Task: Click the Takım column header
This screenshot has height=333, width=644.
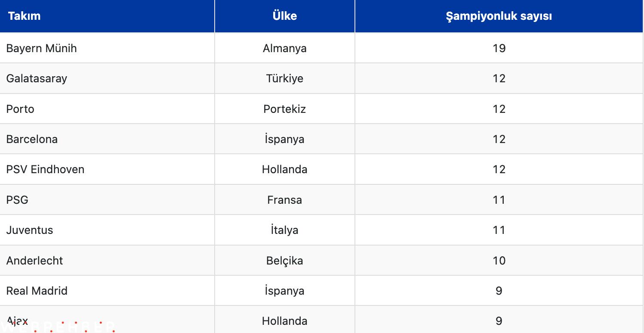Action: 107,16
